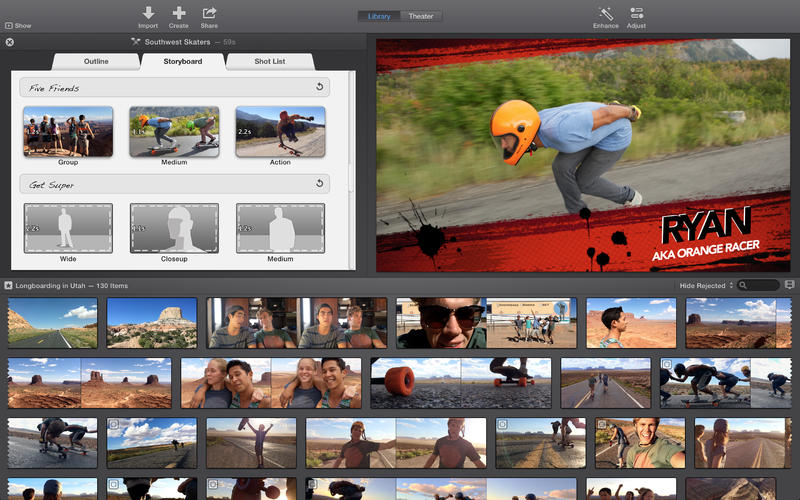Reset the Get Super section

[319, 184]
